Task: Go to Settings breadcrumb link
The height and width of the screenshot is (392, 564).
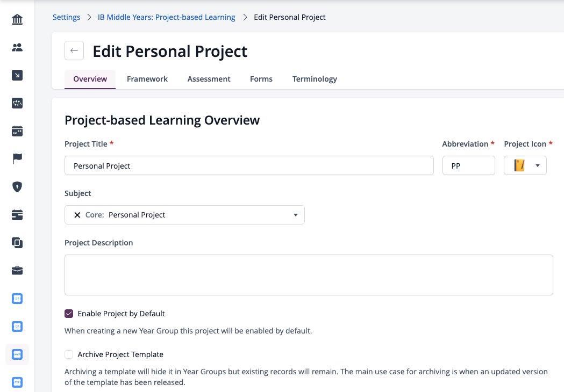Action: [67, 17]
